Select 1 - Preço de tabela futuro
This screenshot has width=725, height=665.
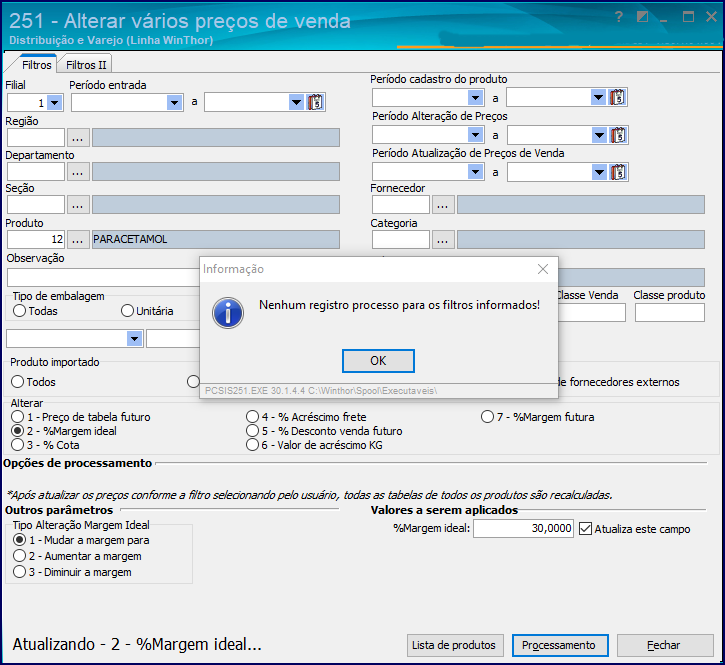18,417
